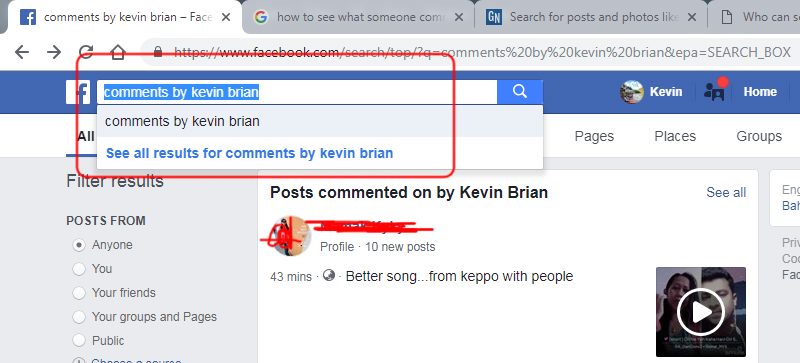
Task: Select the You radio option
Action: tap(79, 269)
